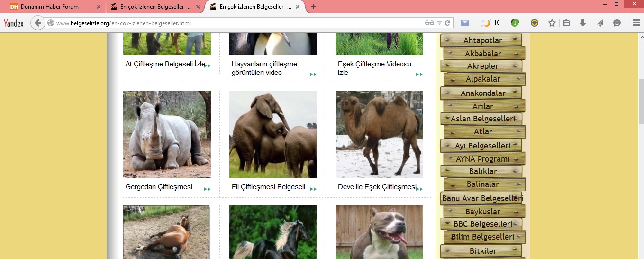This screenshot has width=644, height=259.
Task: Open a new tab with plus button
Action: [x=313, y=7]
